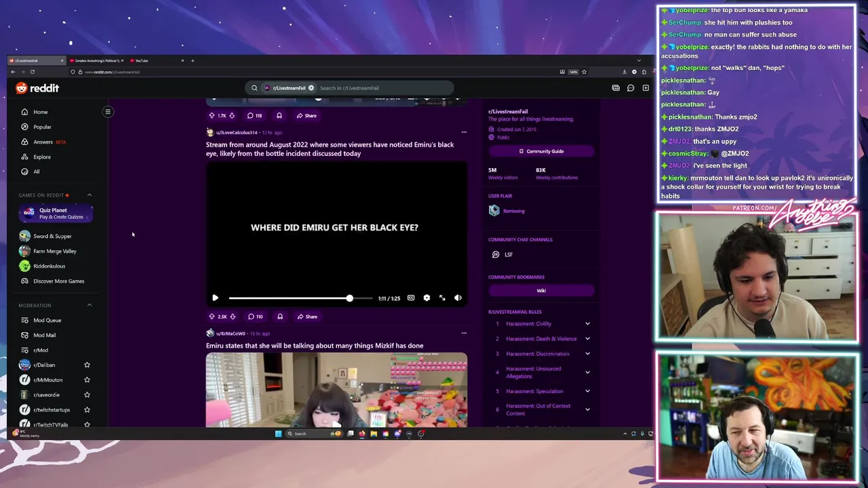The image size is (868, 488).
Task: Open the browser tab list dropdown
Action: (x=638, y=60)
